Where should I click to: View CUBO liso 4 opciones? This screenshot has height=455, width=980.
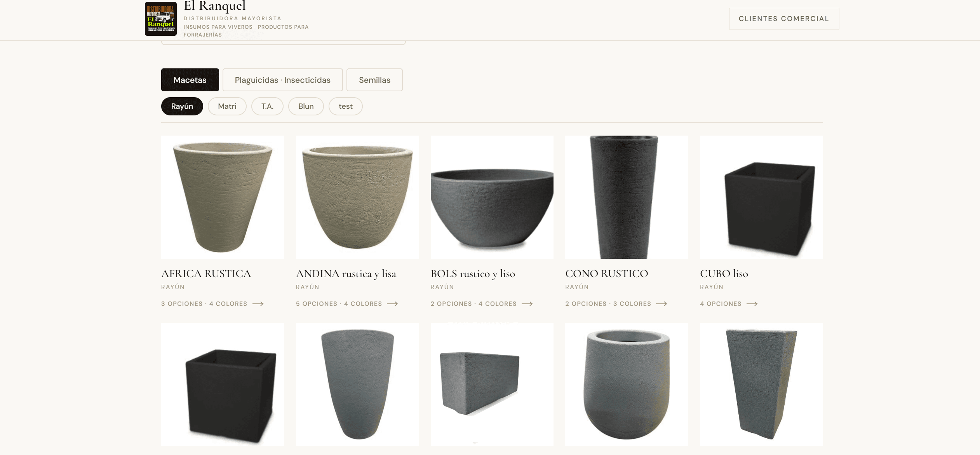(x=721, y=304)
